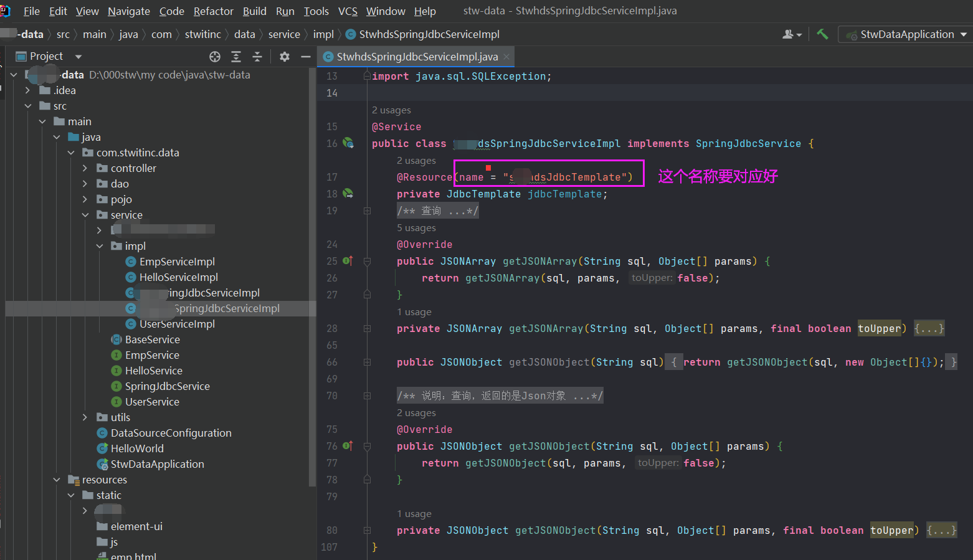Viewport: 973px width, 560px height.
Task: Toggle fold of the javadoc comment at line 19
Action: coord(367,211)
